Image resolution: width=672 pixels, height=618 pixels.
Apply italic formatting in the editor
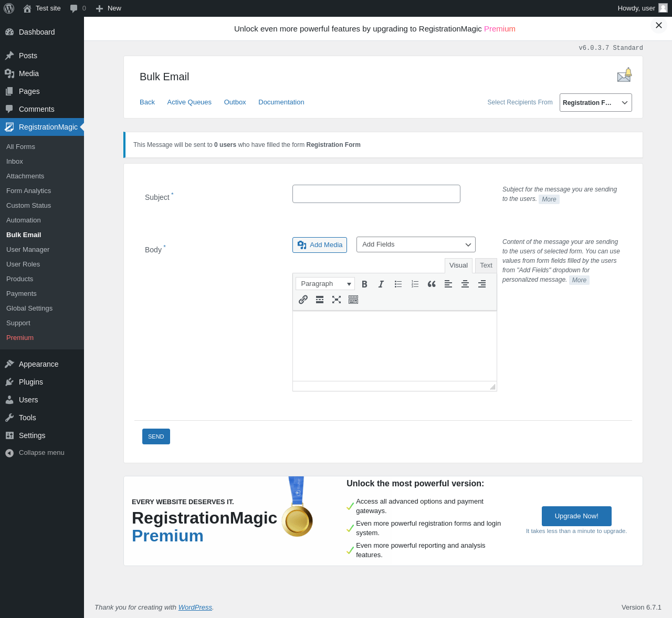[381, 284]
